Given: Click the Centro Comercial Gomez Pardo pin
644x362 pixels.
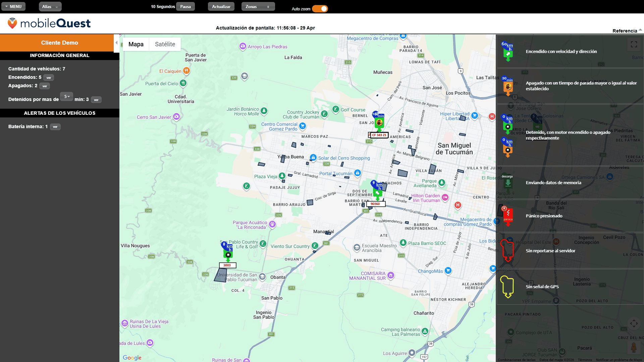Looking at the screenshot, I should click(x=302, y=126).
